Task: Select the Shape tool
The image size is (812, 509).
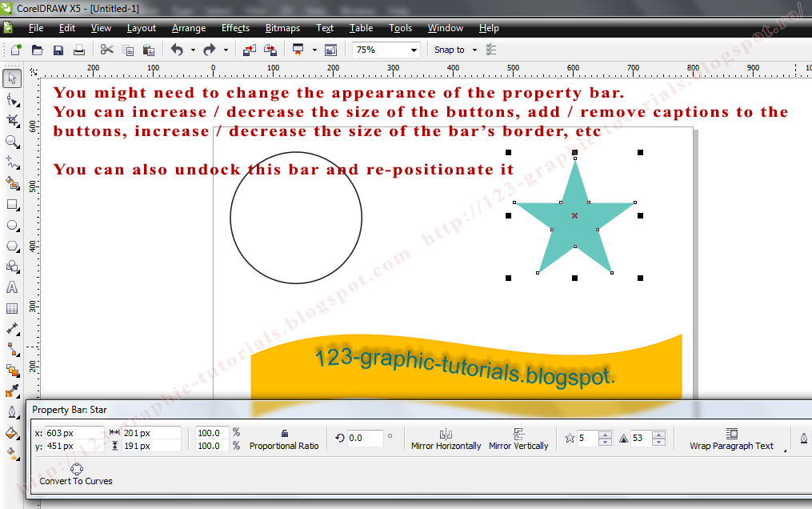Action: (11, 99)
